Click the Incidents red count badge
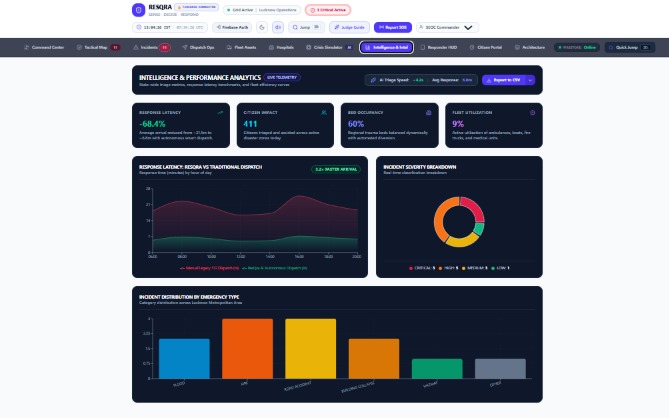This screenshot has height=418, width=669. tap(165, 47)
